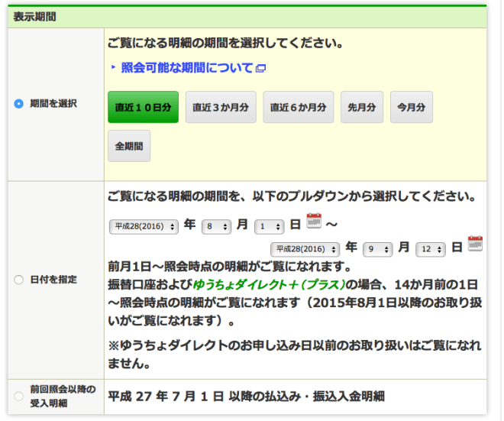The height and width of the screenshot is (421, 504).
Task: Pick the 先月分 button
Action: [362, 107]
